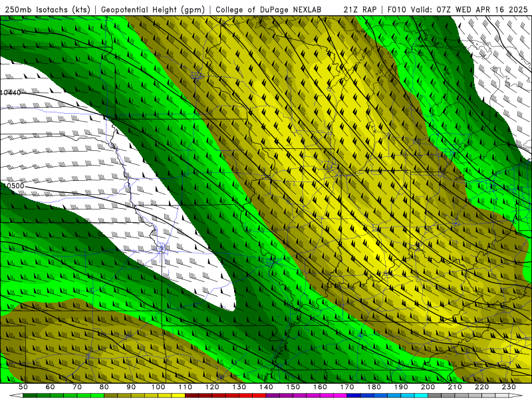Click the 'F010 Valid: 07Z WED APR 16 2025' text
This screenshot has width=532, height=399.
[458, 9]
